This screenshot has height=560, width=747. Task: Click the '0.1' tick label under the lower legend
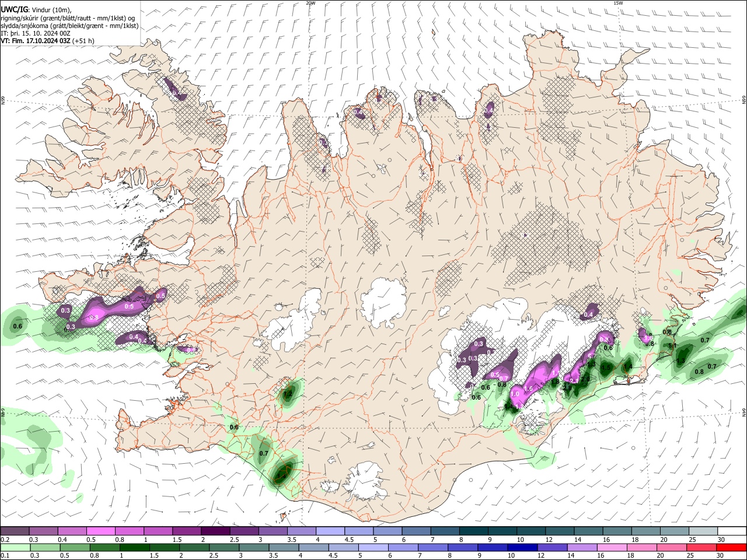point(5,556)
